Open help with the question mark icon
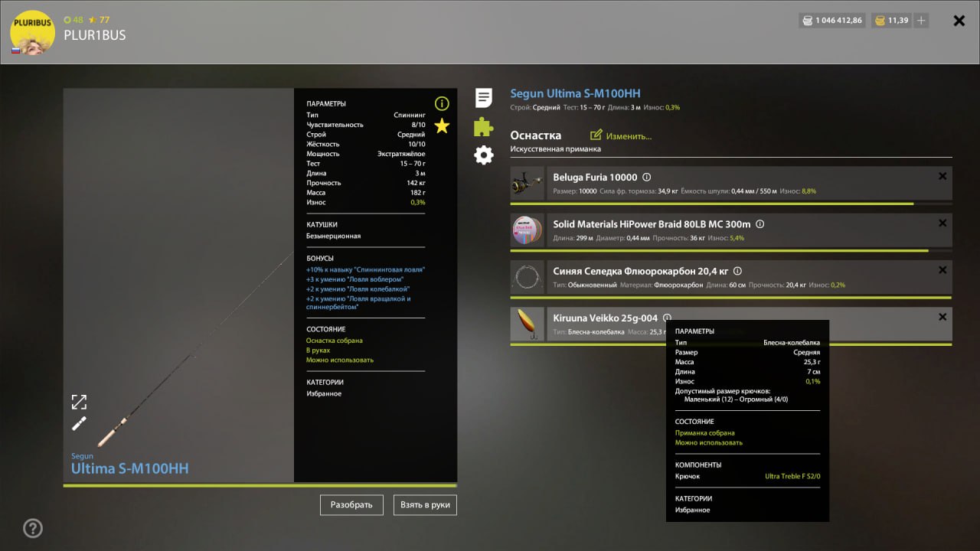The image size is (980, 551). point(33,528)
